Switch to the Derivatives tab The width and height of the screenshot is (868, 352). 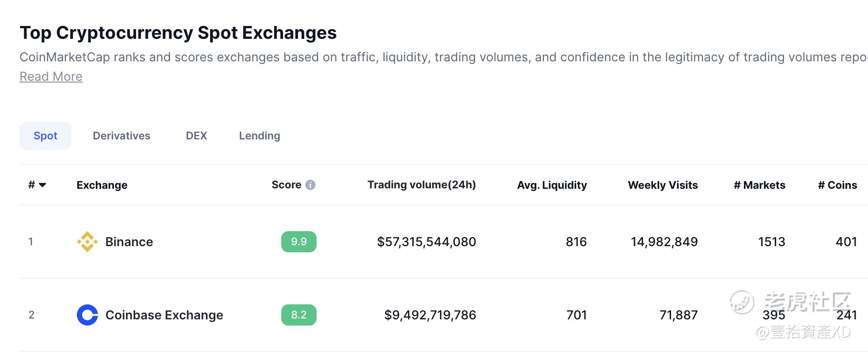pyautogui.click(x=121, y=136)
